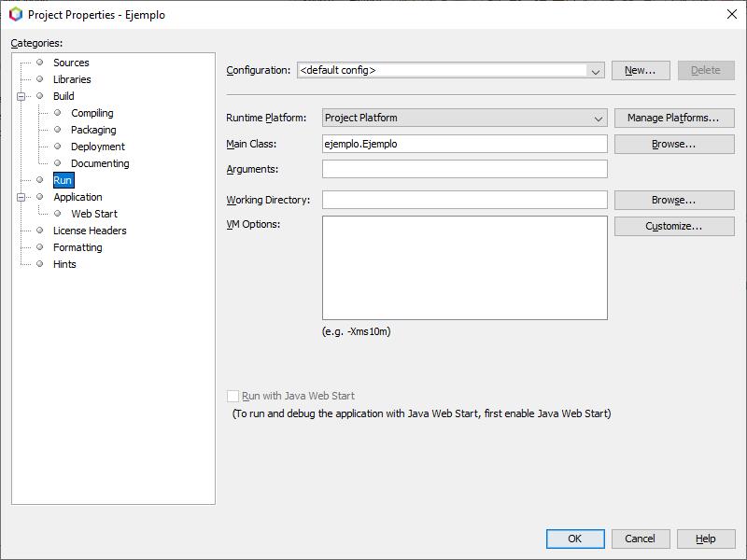This screenshot has width=747, height=560.
Task: Click Customize... VM options button
Action: point(674,226)
